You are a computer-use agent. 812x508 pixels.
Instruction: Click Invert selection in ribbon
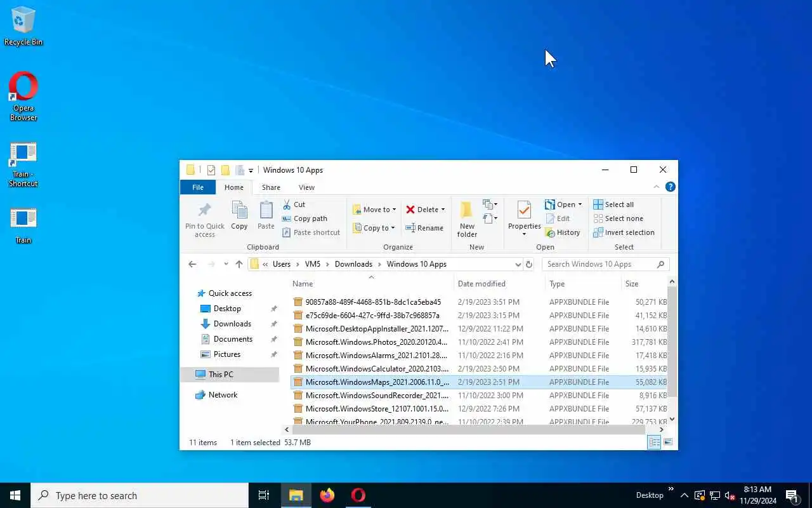click(624, 232)
